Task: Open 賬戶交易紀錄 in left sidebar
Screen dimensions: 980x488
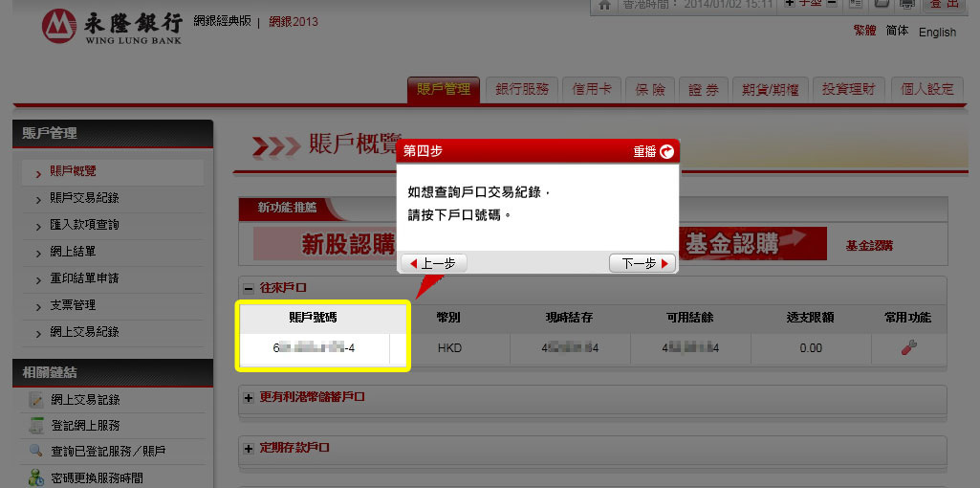Action: 84,198
